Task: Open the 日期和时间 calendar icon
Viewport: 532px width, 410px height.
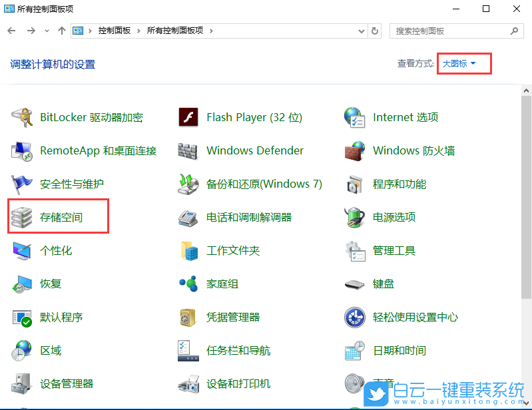Action: tap(355, 351)
